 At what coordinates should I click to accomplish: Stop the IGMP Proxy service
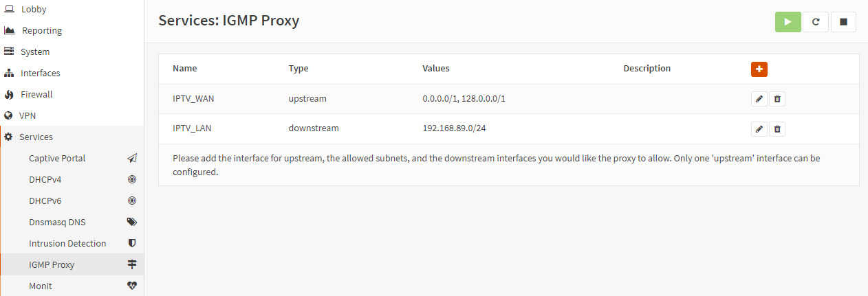(843, 22)
